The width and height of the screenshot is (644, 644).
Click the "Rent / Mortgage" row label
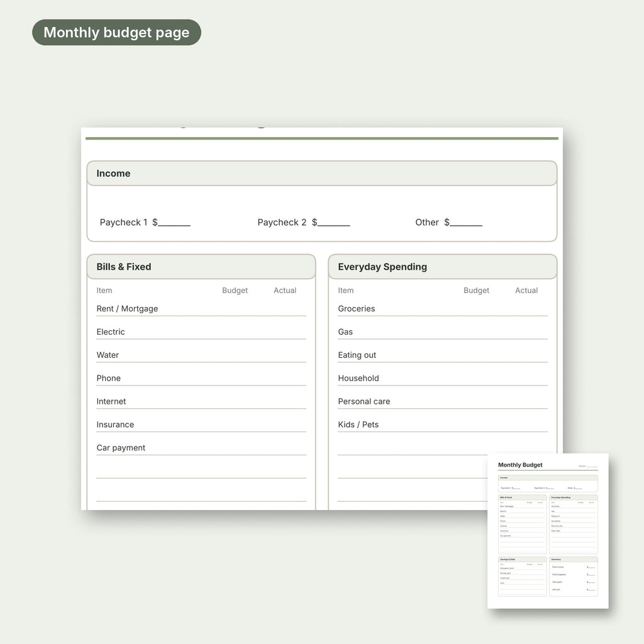point(127,308)
